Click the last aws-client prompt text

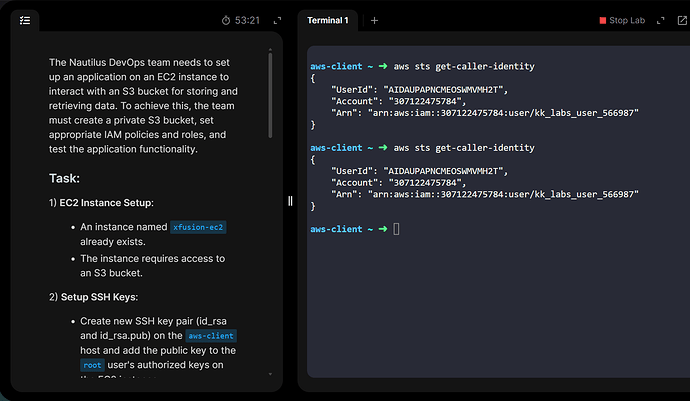336,229
